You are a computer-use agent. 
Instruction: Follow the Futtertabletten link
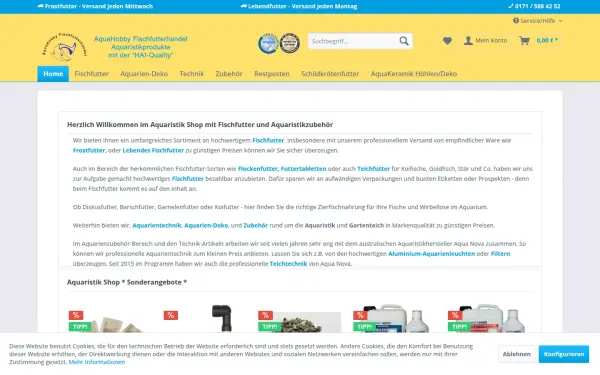[x=303, y=169]
